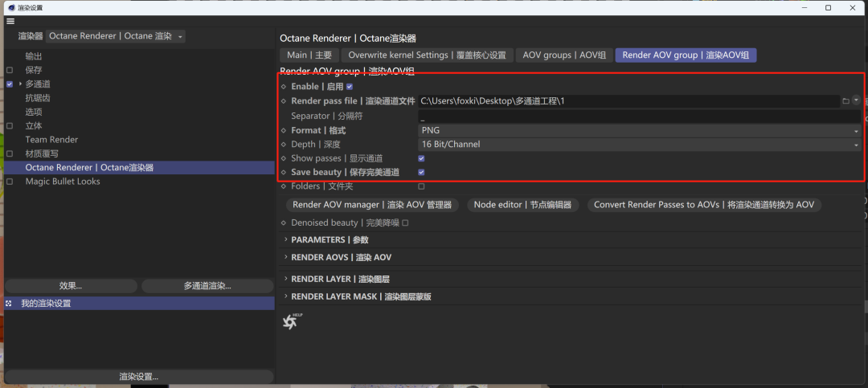
Task: Select 保存 in the settings list
Action: coord(34,71)
